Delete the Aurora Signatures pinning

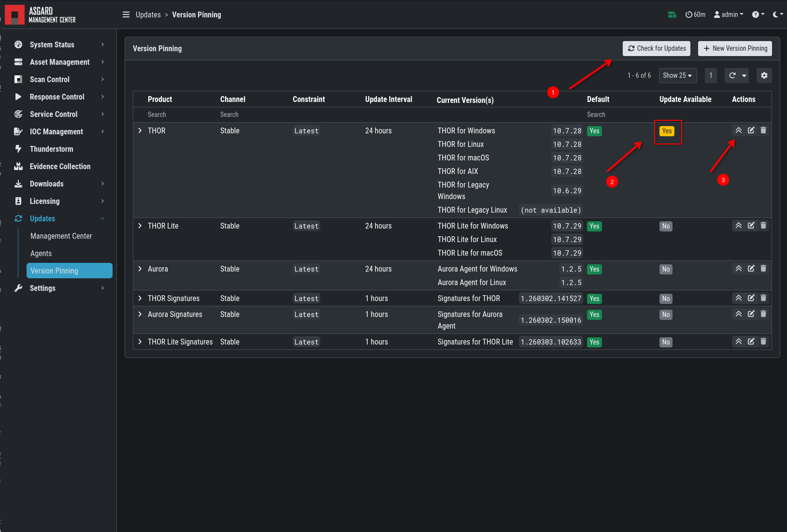763,314
